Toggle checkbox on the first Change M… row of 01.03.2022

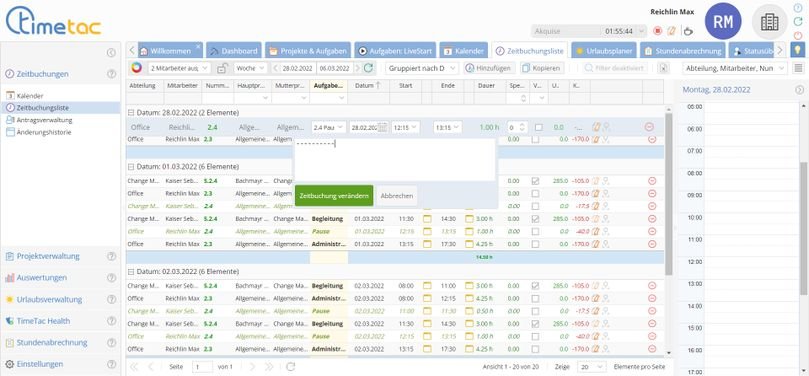[536, 181]
